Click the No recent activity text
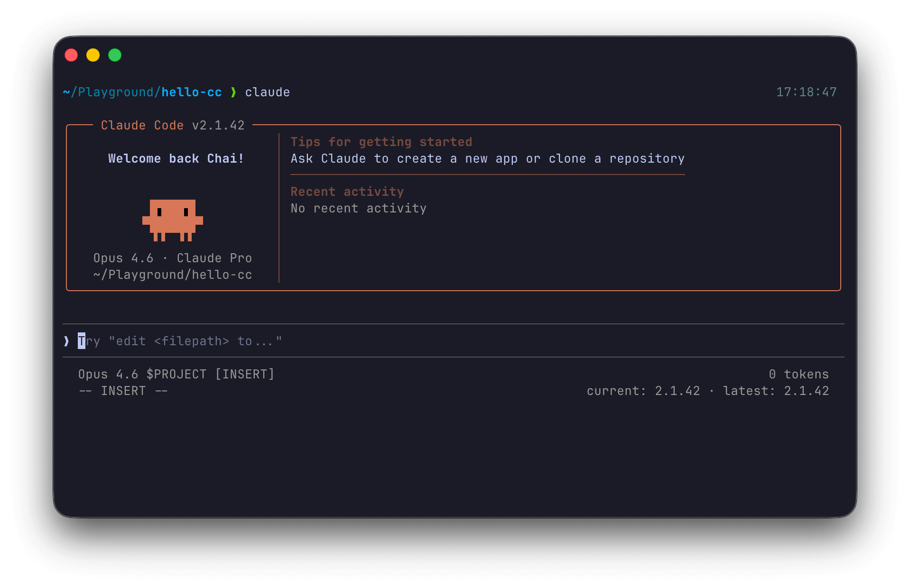Screen dimensions: 910x588 tap(358, 208)
